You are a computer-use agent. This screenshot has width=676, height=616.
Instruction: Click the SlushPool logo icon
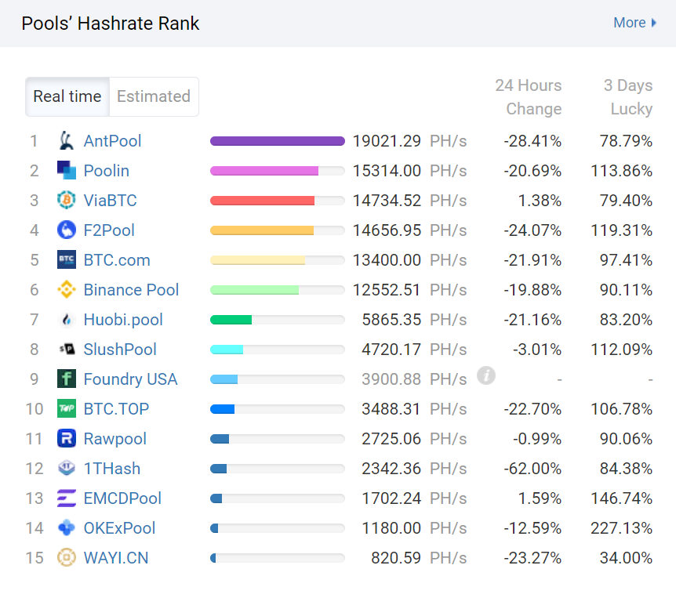coord(67,350)
